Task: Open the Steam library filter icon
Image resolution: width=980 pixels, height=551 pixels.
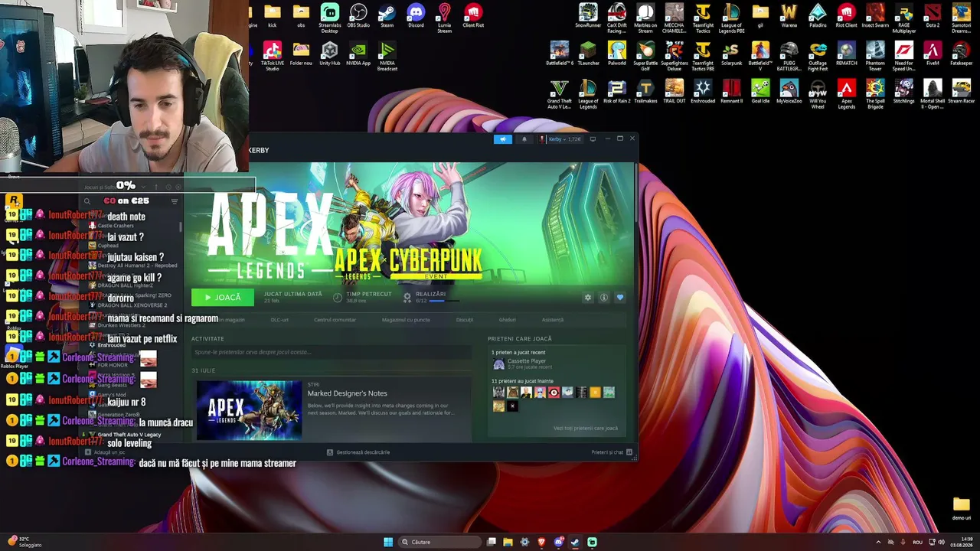Action: (x=175, y=201)
